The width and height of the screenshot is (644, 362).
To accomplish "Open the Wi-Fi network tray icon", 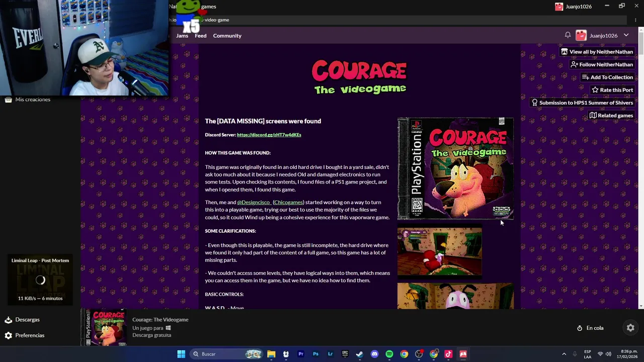I will click(x=600, y=354).
